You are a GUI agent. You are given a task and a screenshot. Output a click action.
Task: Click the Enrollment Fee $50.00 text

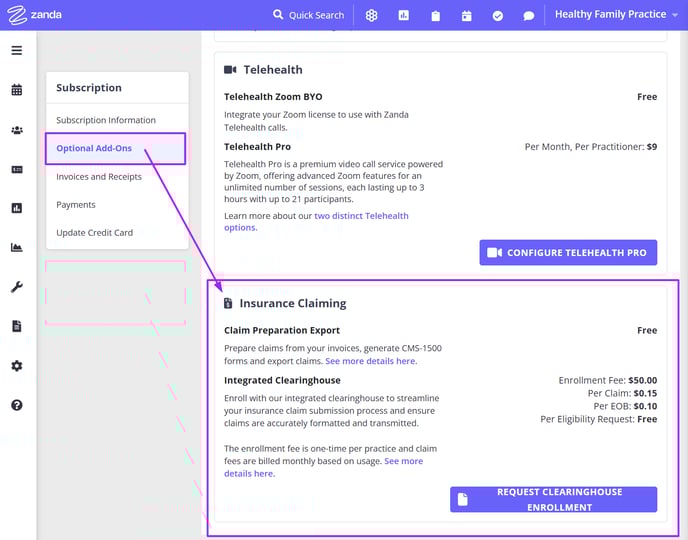pyautogui.click(x=608, y=380)
